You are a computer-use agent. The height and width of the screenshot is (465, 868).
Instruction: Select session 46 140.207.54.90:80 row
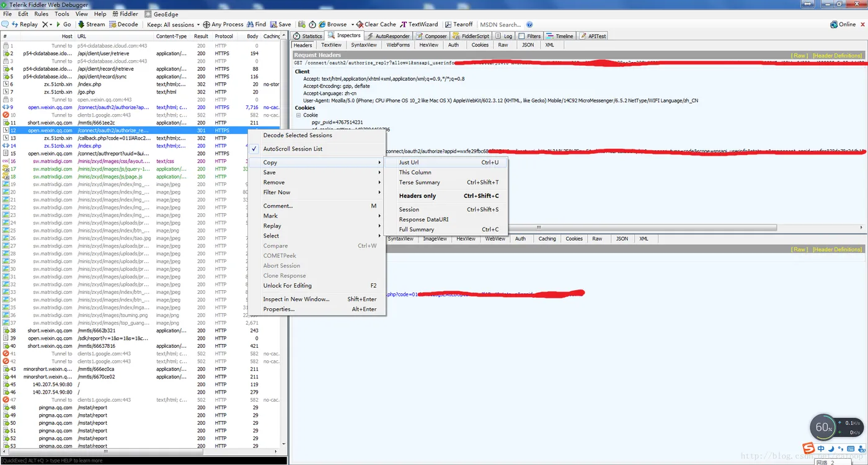click(x=141, y=392)
